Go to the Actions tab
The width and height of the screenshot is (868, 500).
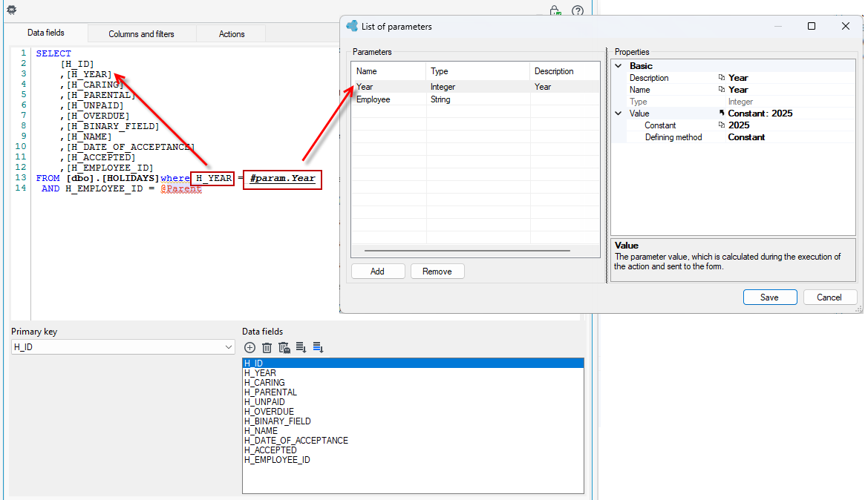(x=232, y=33)
